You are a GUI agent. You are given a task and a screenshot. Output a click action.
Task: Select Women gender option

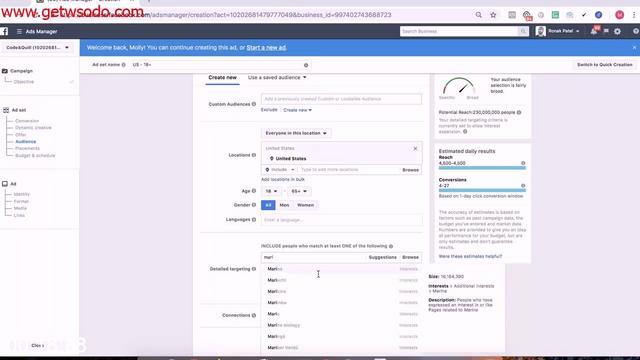306,205
